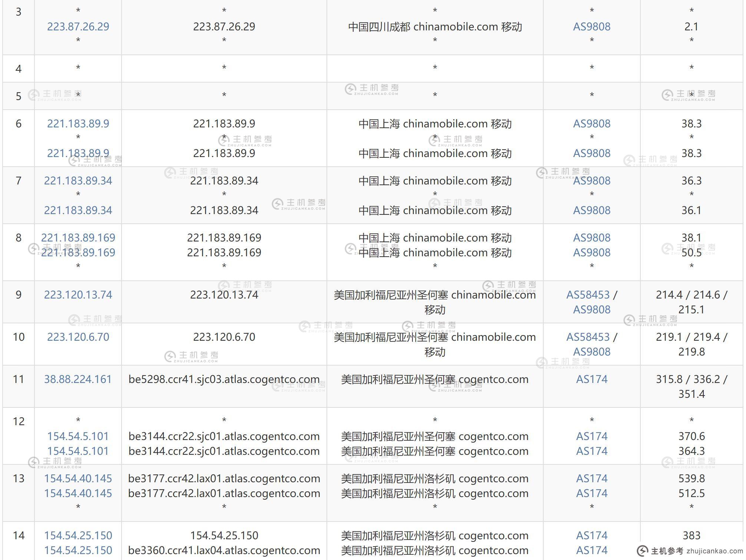The height and width of the screenshot is (560, 746).
Task: Open the AS9808 link in hop 3
Action: (591, 27)
